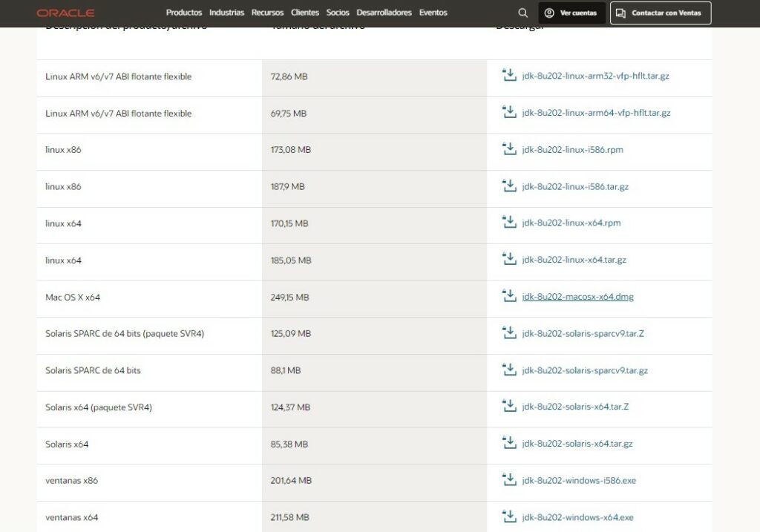The width and height of the screenshot is (760, 532).
Task: Select the Solaris x64 (paquete SVR4) description
Action: point(99,407)
